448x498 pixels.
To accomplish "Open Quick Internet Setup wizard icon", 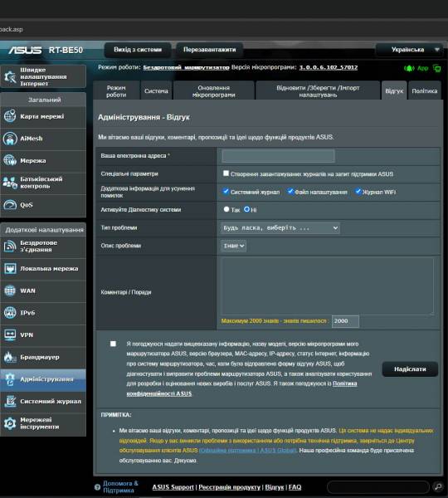I will [10, 76].
